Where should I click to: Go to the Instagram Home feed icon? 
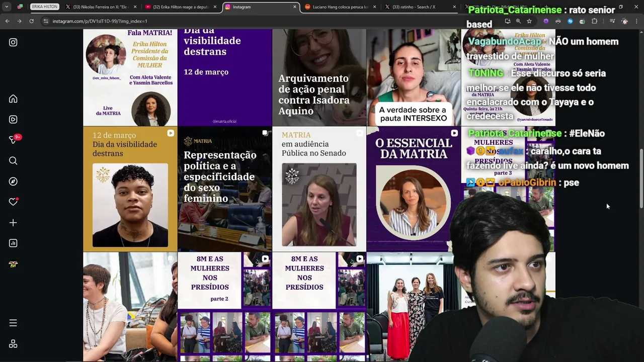coord(13,99)
